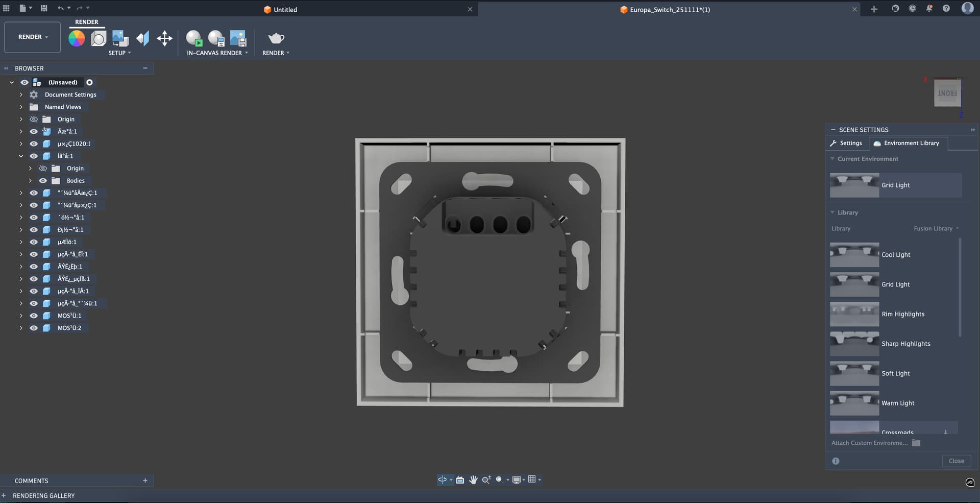This screenshot has width=980, height=503.
Task: Expand the Document Settings node
Action: coord(21,95)
